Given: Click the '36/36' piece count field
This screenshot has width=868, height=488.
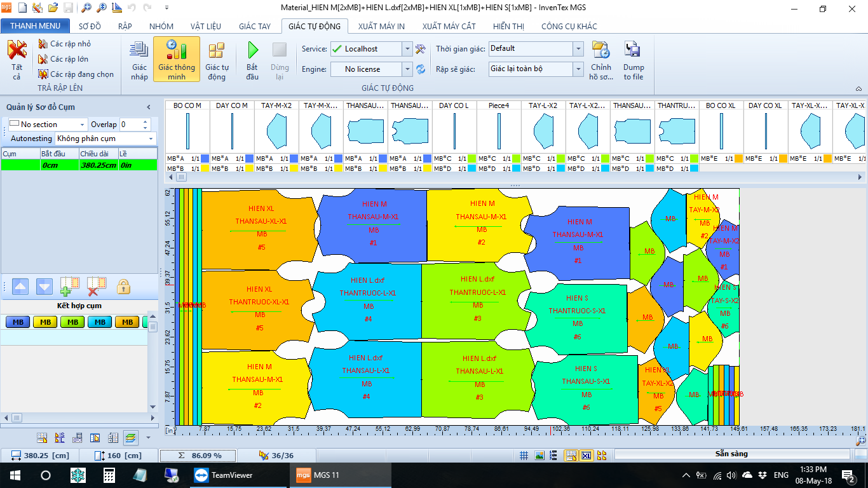Looking at the screenshot, I should pos(276,456).
